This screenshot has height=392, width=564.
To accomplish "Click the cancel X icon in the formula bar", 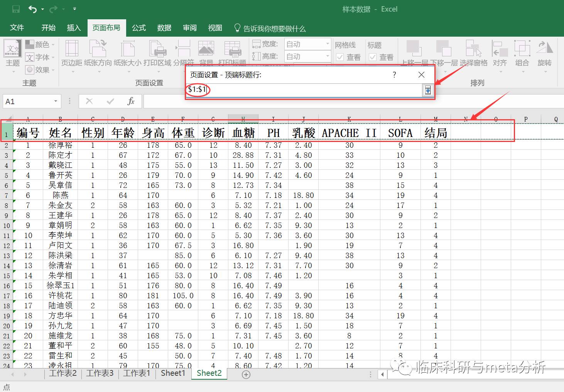I will pos(89,101).
